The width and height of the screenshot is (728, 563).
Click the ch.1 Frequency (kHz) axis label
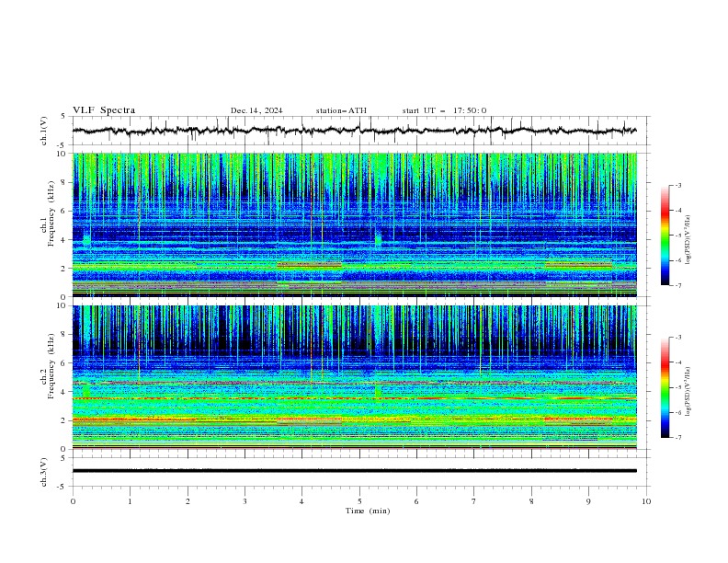(47, 215)
